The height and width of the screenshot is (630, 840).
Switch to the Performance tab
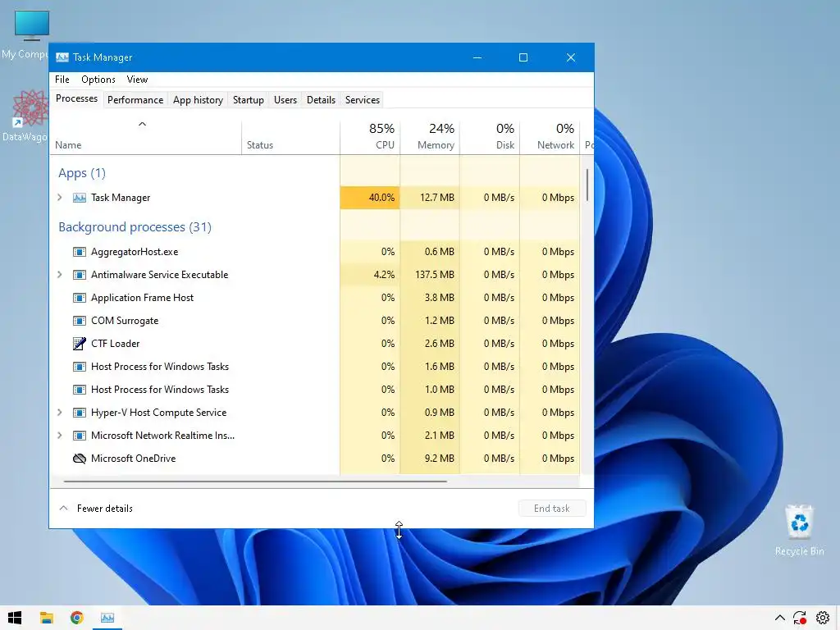(x=135, y=100)
